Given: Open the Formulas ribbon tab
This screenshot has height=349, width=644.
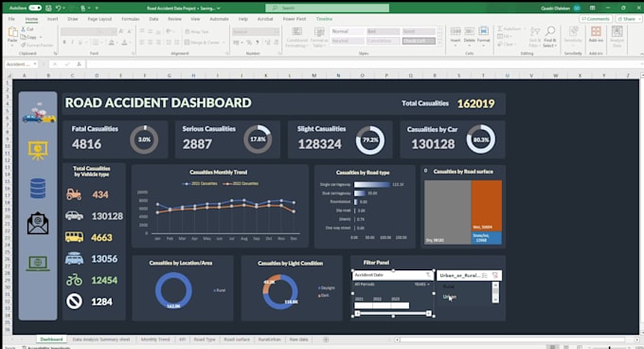Looking at the screenshot, I should point(130,19).
